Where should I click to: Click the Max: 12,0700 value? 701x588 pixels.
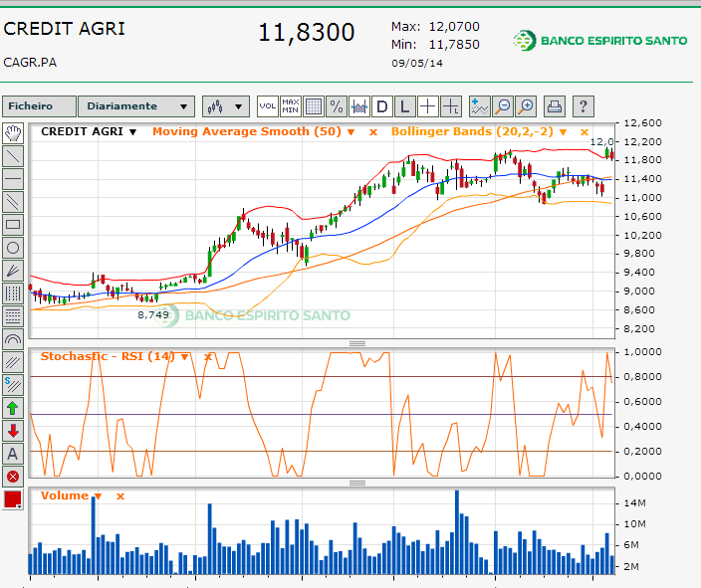[x=435, y=27]
